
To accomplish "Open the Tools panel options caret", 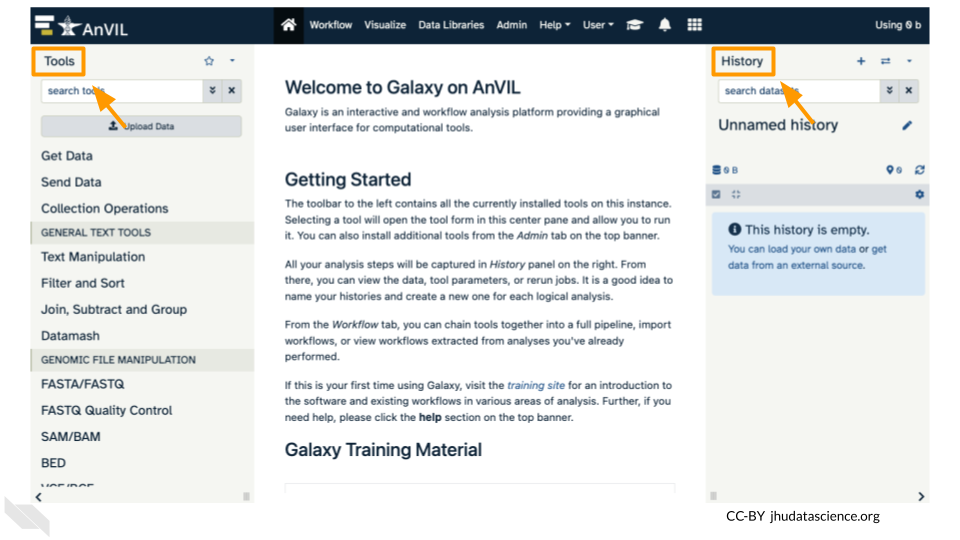I will pos(232,61).
